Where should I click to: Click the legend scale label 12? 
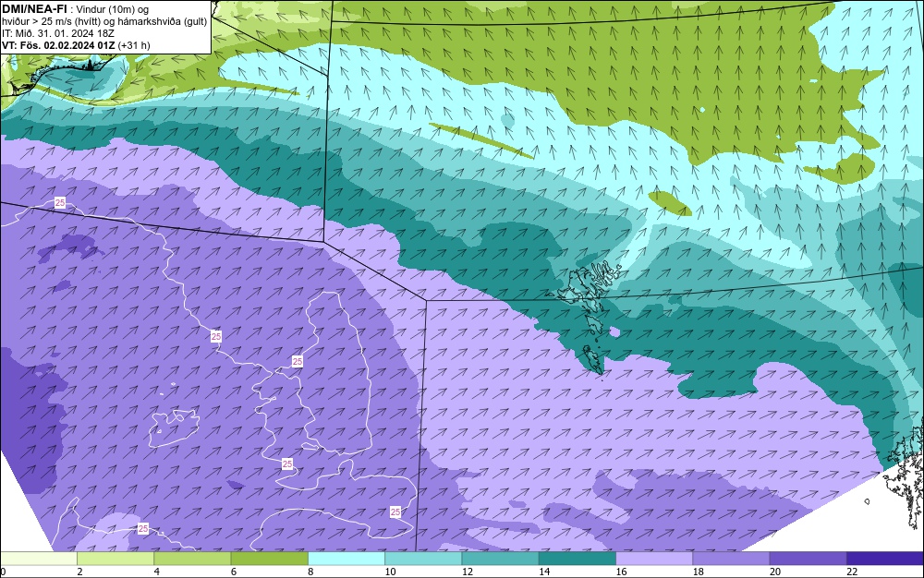[468, 572]
